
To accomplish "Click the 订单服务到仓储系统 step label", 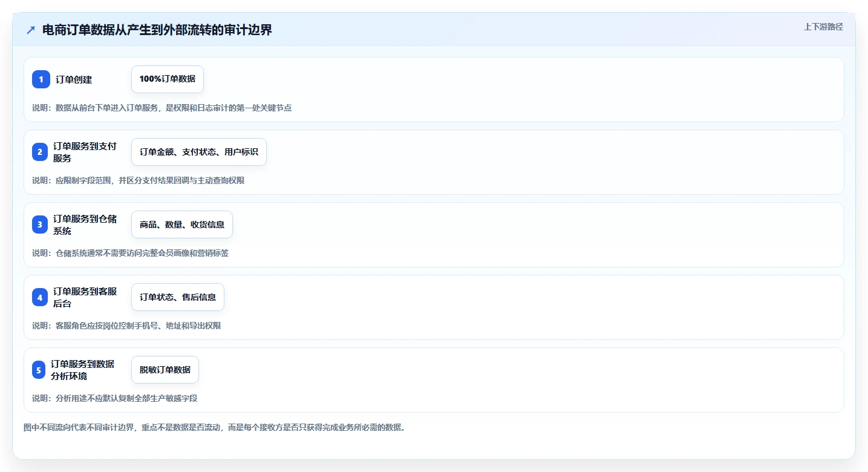I will 85,225.
